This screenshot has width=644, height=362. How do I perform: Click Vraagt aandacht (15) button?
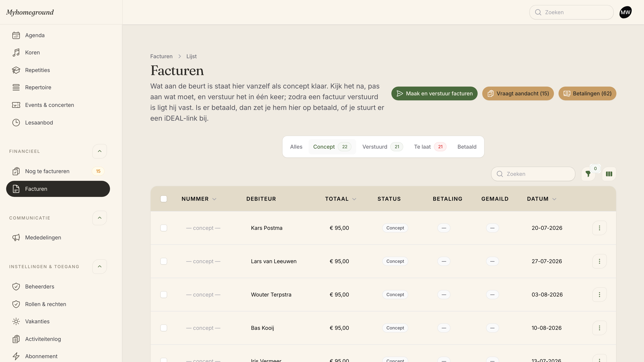pos(518,93)
